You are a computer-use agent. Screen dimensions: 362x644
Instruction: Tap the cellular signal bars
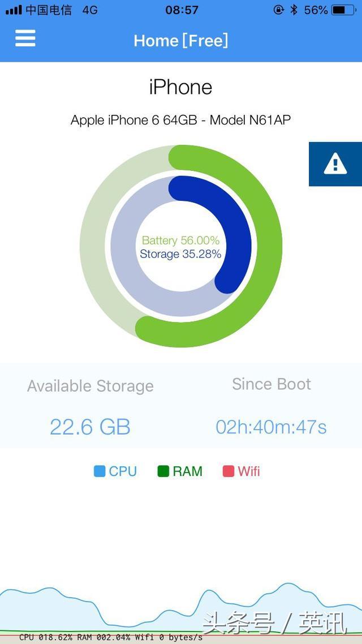pyautogui.click(x=14, y=10)
